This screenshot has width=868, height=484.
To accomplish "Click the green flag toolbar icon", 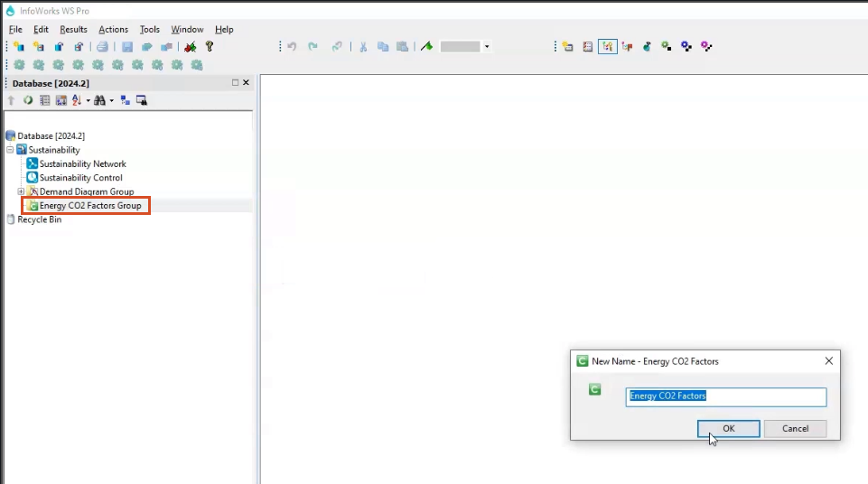I will (427, 47).
